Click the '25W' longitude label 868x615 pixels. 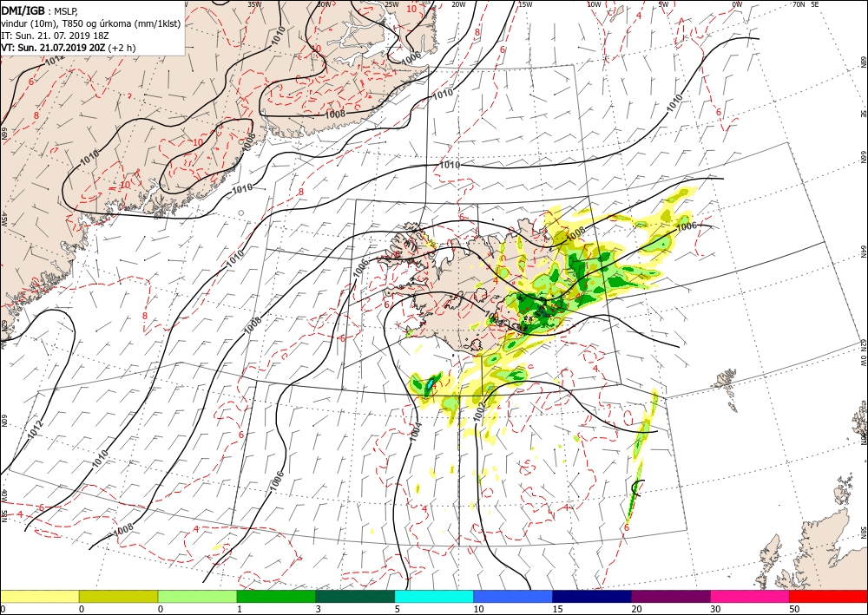pos(391,4)
